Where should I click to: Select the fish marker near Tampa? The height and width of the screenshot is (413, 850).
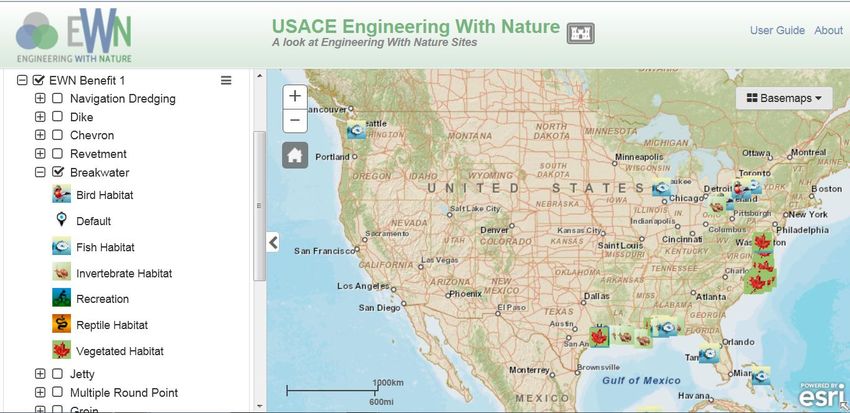pyautogui.click(x=708, y=353)
